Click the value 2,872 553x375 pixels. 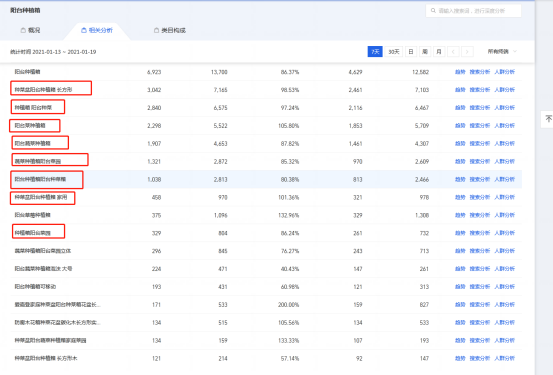coord(220,162)
